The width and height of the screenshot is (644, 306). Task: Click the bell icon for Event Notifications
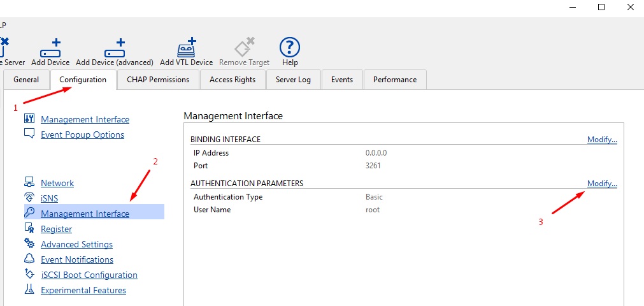coord(29,259)
